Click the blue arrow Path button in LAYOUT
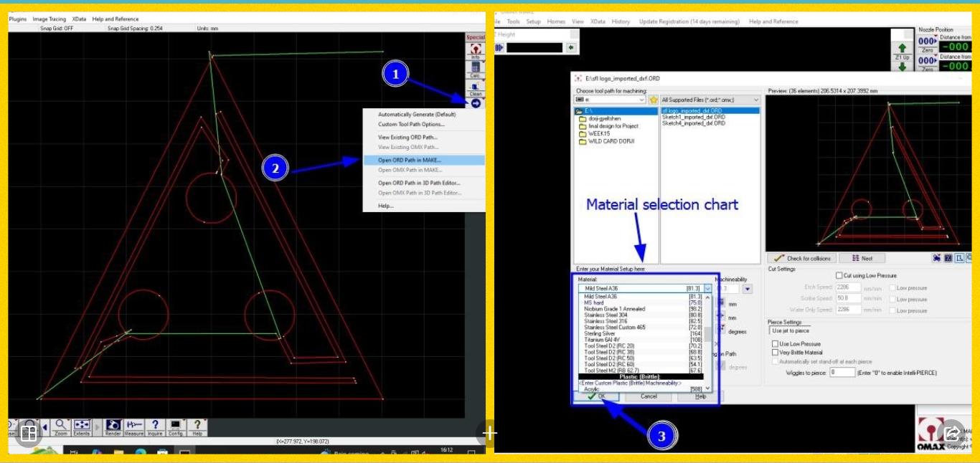980x463 pixels. (476, 103)
